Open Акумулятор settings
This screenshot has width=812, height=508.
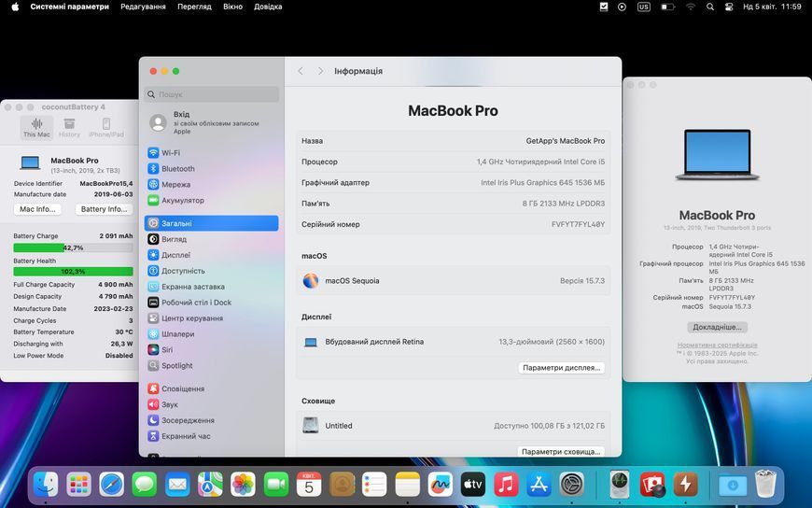[211, 200]
